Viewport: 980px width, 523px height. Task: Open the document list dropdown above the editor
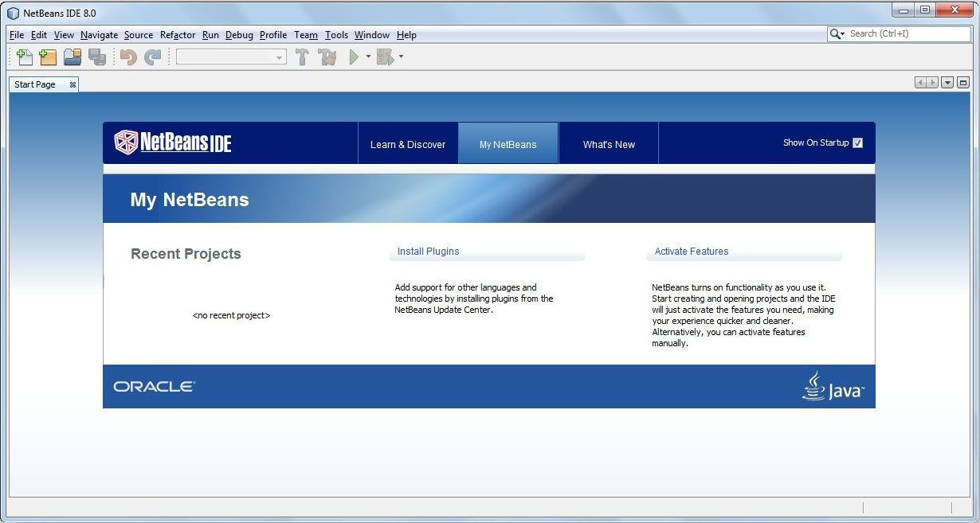947,82
